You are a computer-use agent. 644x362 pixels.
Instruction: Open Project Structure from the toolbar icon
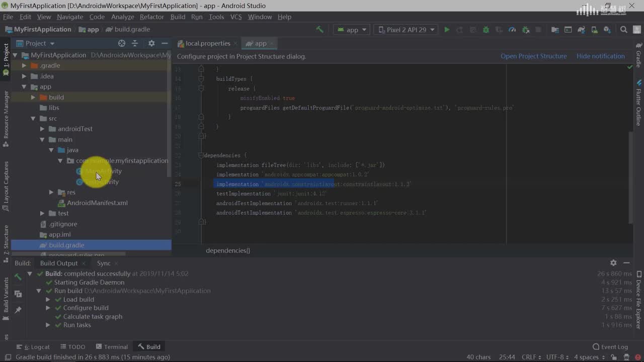click(x=555, y=30)
